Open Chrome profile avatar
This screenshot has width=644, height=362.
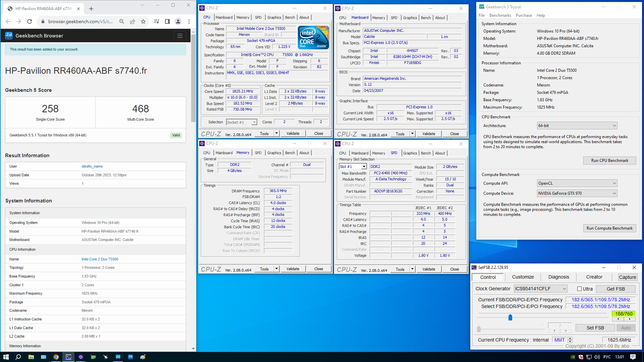click(178, 21)
